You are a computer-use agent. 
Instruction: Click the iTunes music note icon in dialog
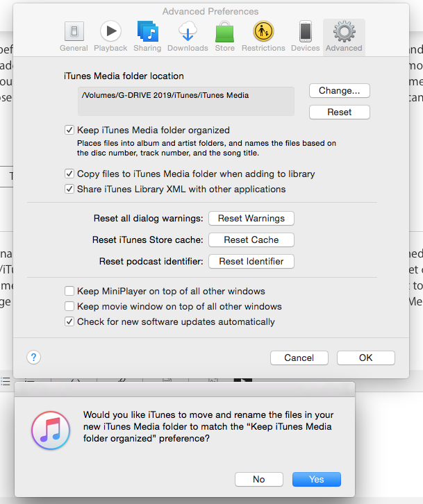point(51,430)
